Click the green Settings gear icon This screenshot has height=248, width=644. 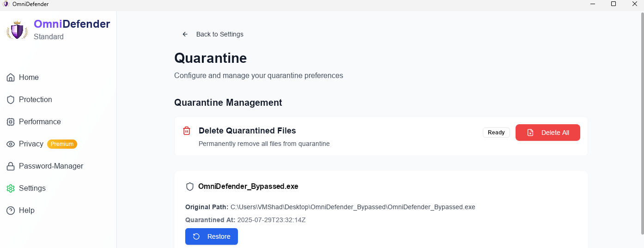coord(11,188)
